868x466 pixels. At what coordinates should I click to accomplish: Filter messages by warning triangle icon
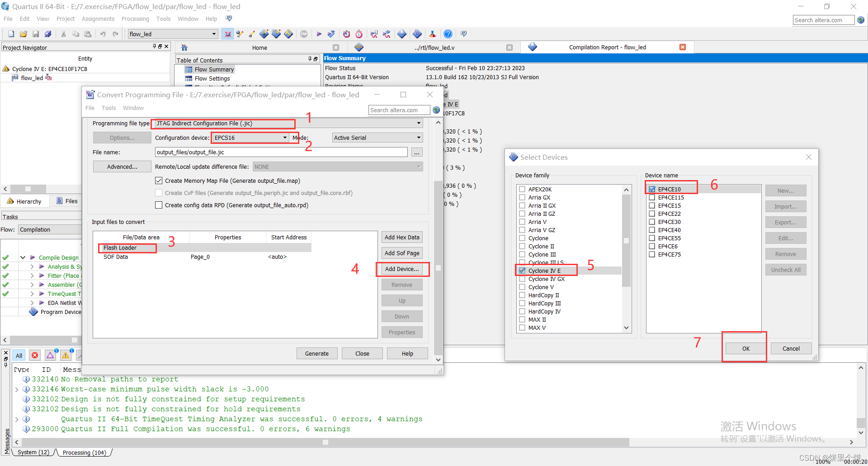click(x=66, y=356)
